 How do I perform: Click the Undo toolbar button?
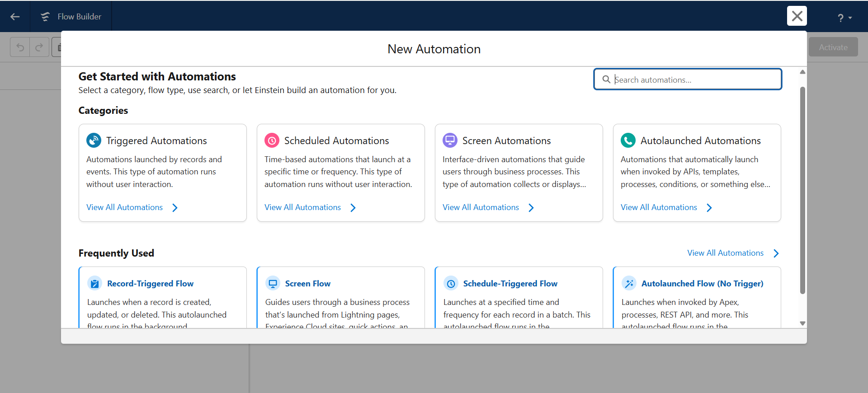pyautogui.click(x=20, y=47)
